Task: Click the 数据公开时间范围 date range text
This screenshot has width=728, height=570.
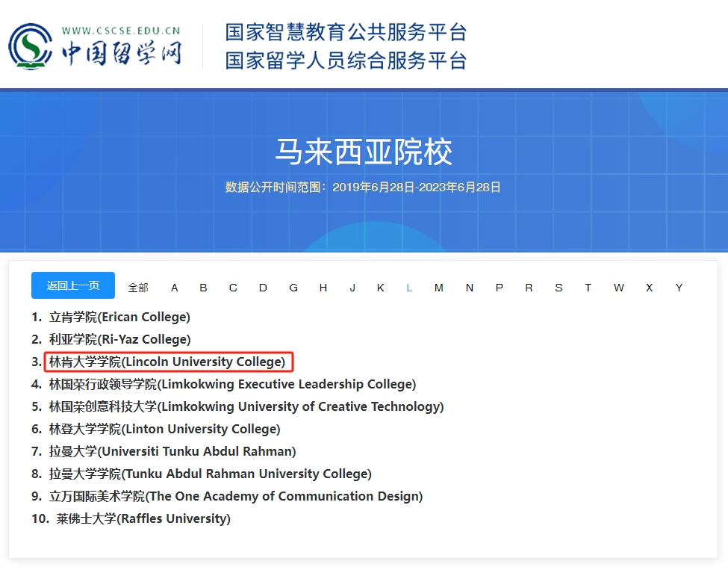Action: click(x=363, y=188)
